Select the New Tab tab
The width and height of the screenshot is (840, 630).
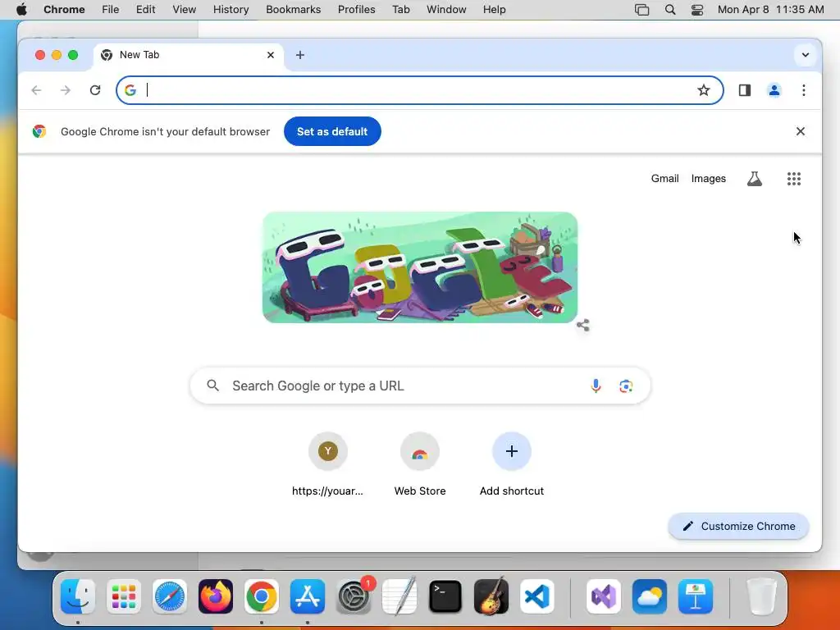(x=188, y=55)
